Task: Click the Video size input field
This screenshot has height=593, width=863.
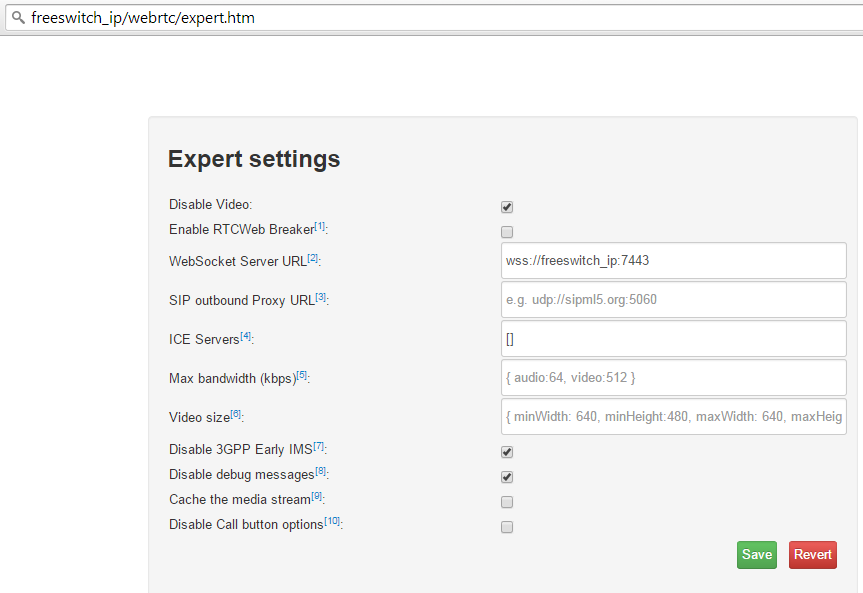Action: tap(674, 417)
